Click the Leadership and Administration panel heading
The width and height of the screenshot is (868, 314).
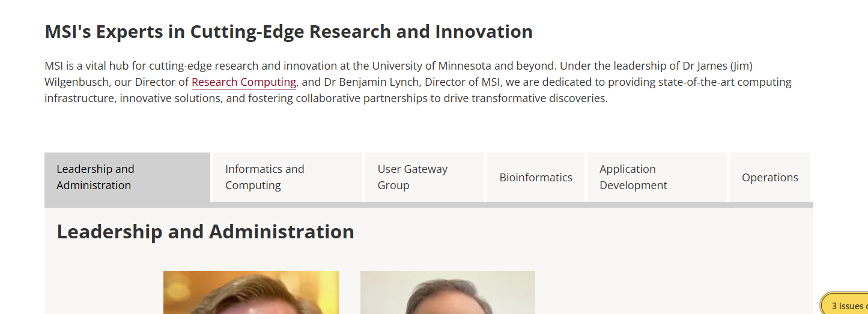[x=205, y=232]
